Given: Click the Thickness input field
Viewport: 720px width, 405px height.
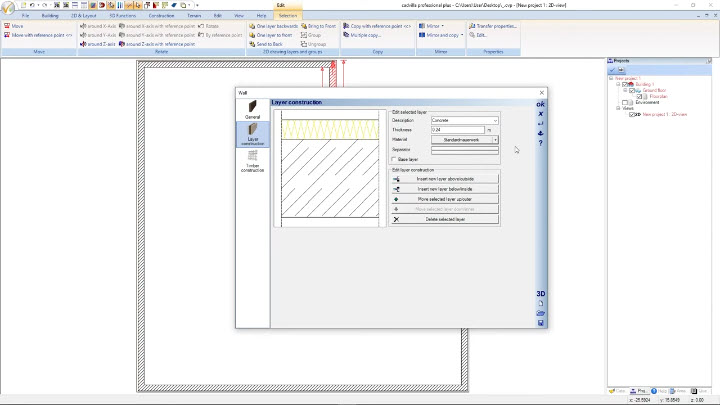Looking at the screenshot, I should [456, 130].
